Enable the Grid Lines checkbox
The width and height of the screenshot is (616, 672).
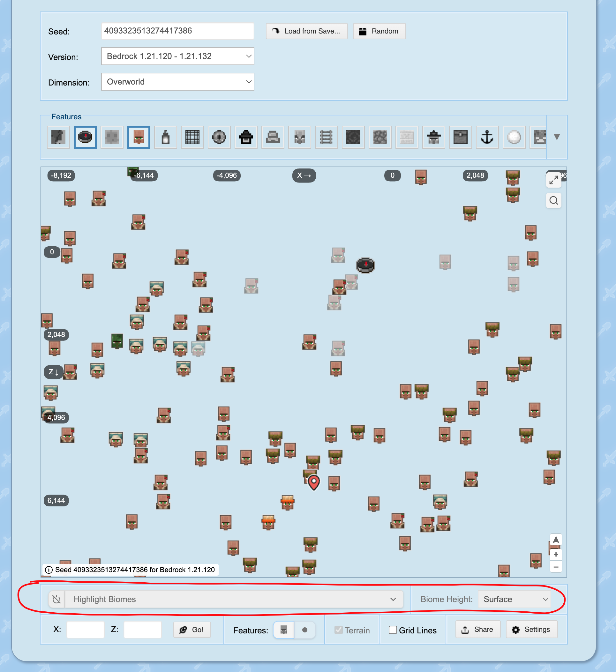click(393, 630)
